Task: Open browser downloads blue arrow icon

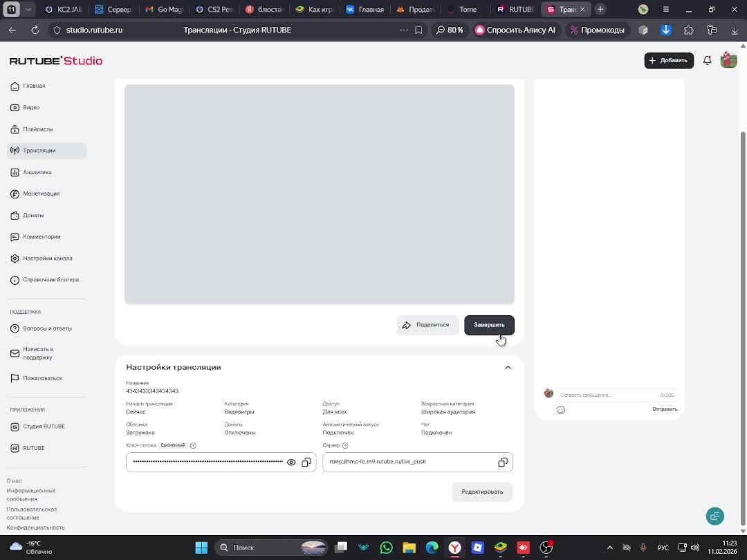Action: (x=666, y=30)
